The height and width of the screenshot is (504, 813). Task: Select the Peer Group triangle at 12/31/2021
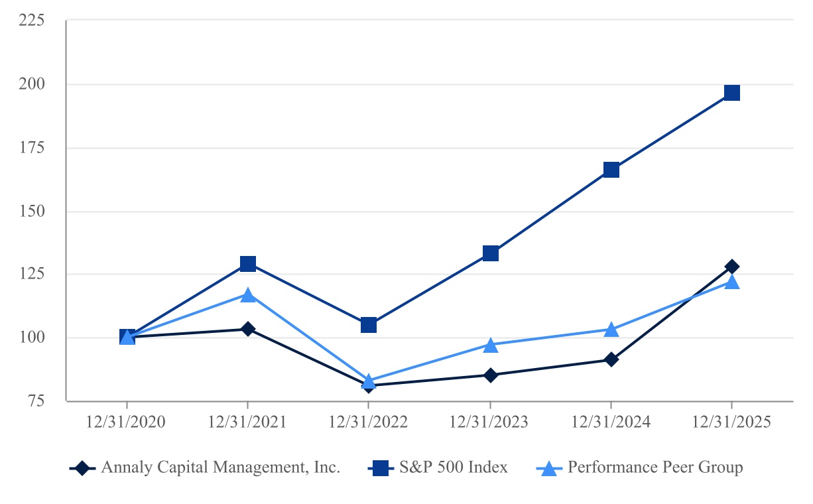(248, 294)
